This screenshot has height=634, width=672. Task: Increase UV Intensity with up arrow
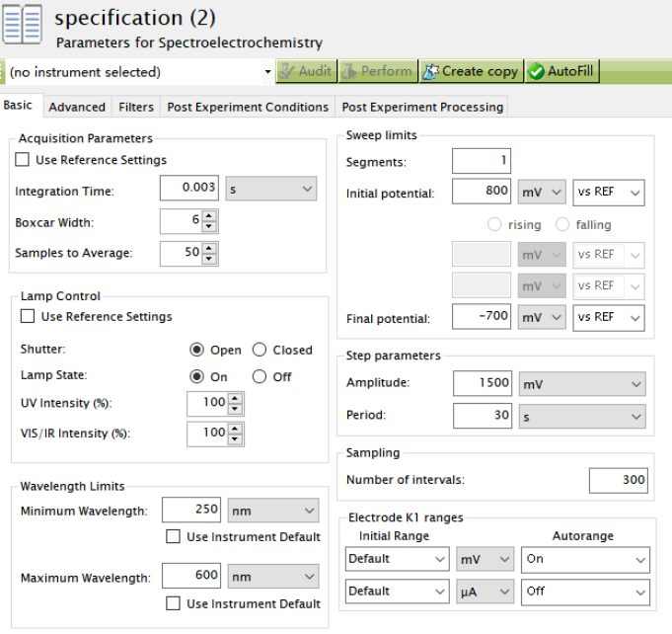[x=235, y=398]
